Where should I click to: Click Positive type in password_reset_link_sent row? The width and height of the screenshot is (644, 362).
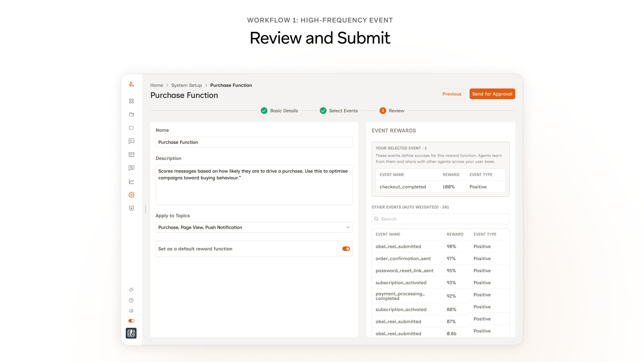coord(482,270)
